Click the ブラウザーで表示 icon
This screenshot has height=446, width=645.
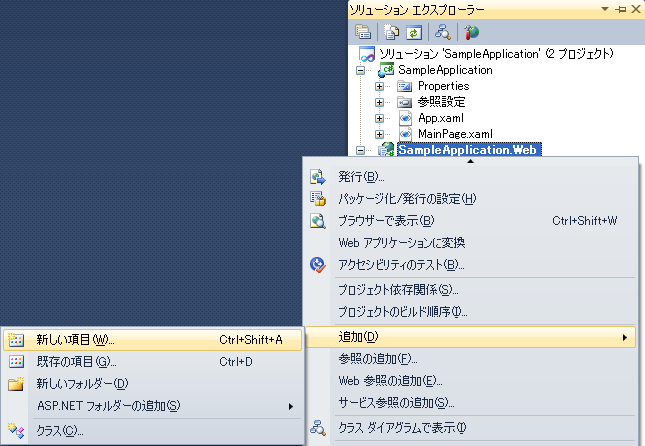pos(318,221)
